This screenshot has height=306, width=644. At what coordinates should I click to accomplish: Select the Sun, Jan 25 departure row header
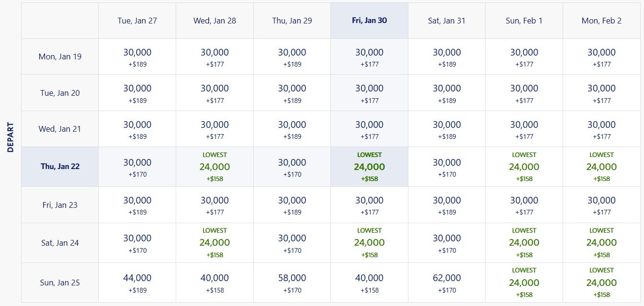[x=59, y=283]
